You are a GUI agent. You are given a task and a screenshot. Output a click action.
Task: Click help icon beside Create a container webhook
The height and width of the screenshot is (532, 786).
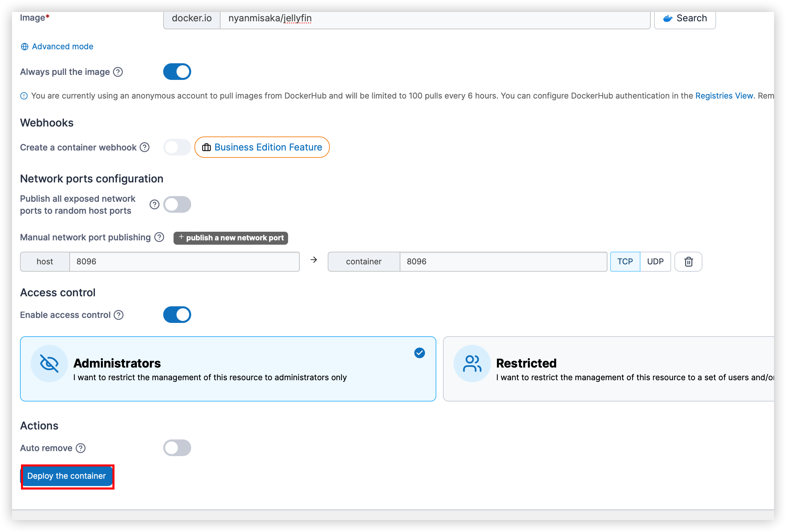[145, 147]
